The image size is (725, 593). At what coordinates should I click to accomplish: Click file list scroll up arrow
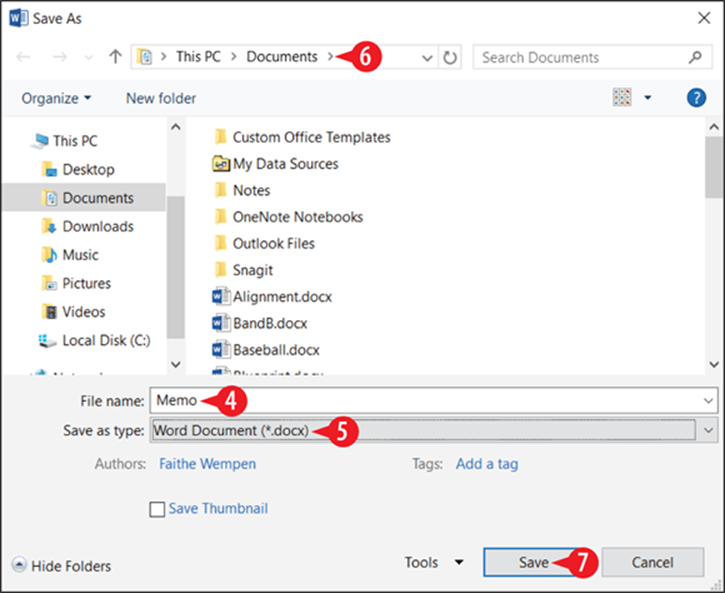point(714,127)
